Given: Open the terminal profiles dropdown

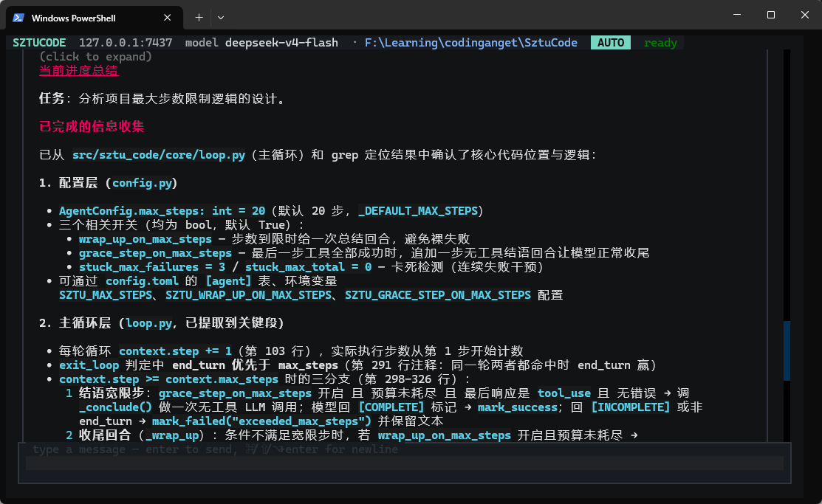Looking at the screenshot, I should pos(221,18).
